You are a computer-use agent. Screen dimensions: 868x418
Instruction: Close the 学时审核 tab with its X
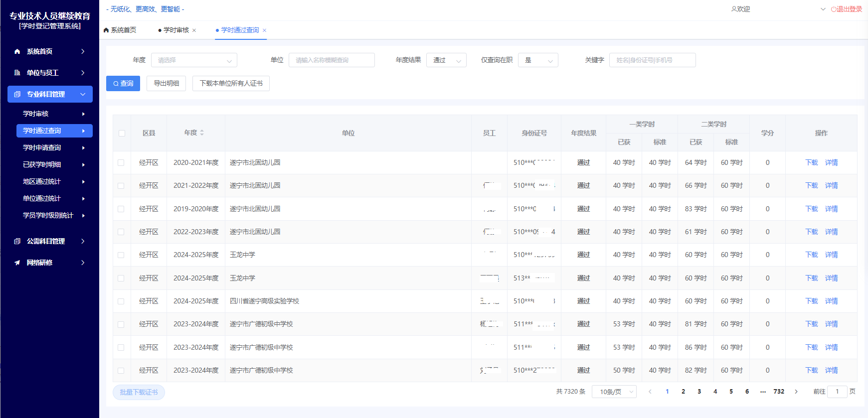click(x=194, y=30)
